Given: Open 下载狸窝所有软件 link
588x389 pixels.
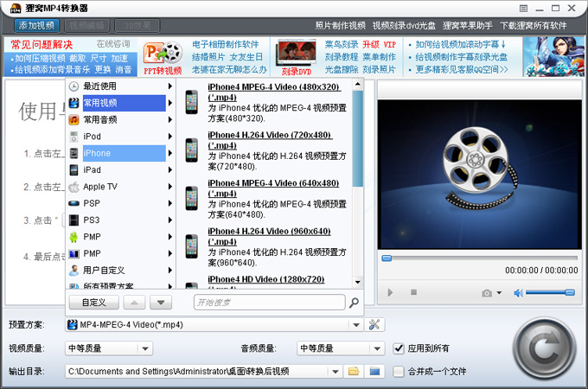Looking at the screenshot, I should point(534,25).
